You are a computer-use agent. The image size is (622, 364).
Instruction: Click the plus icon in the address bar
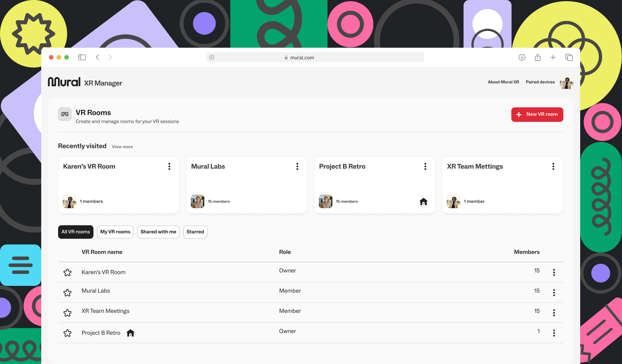point(212,58)
